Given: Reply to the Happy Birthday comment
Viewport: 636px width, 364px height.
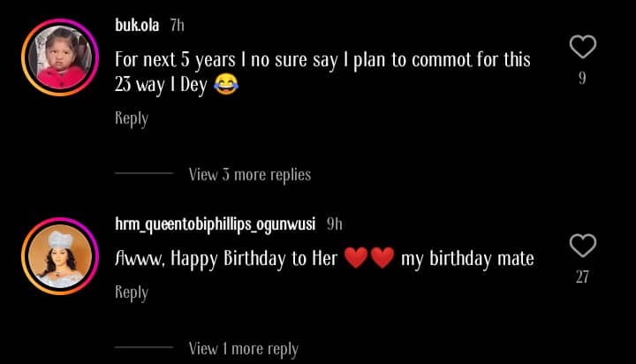Looking at the screenshot, I should coord(132,292).
